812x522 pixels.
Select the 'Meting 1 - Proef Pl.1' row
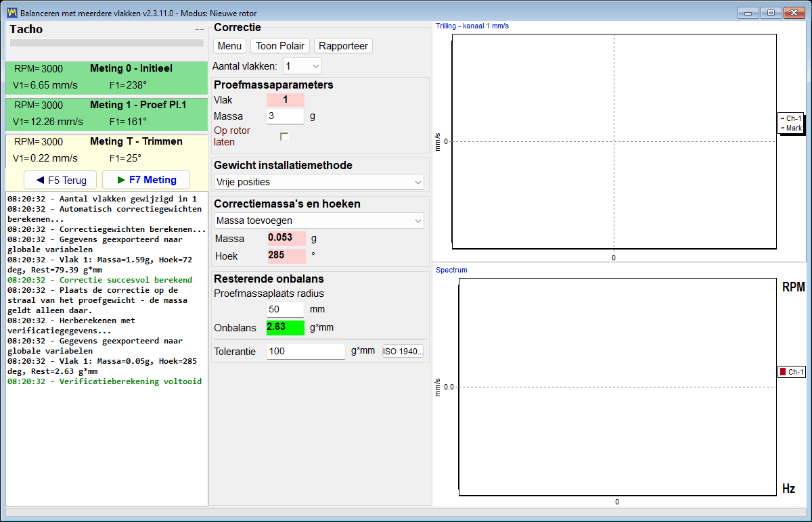pos(106,114)
